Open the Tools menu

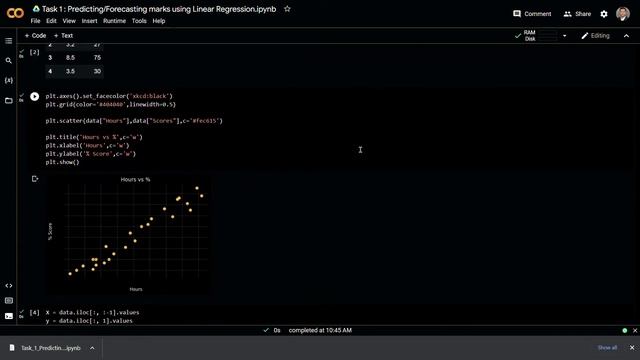(x=139, y=21)
